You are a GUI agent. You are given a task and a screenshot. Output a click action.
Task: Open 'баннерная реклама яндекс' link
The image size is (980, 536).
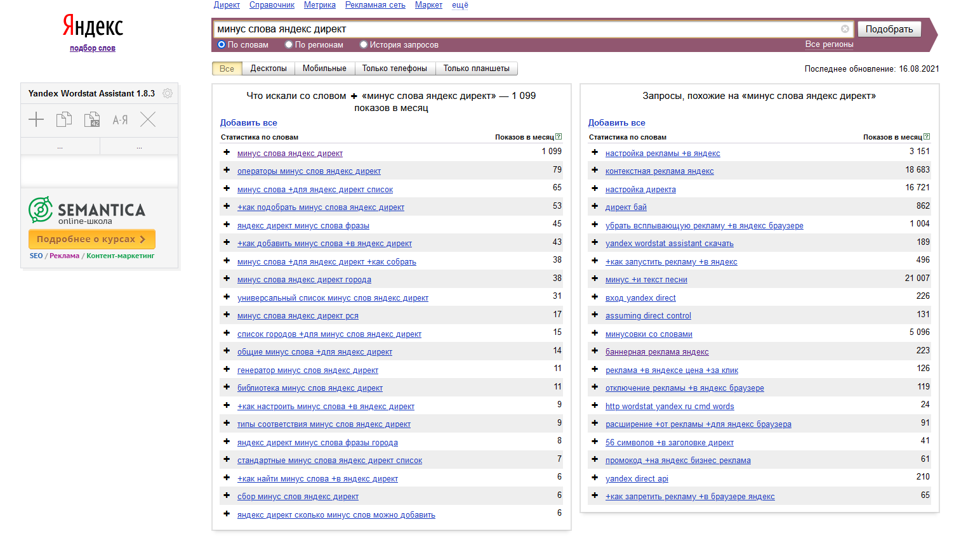(x=657, y=352)
